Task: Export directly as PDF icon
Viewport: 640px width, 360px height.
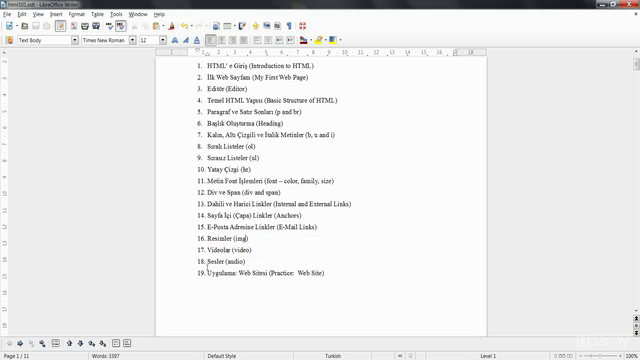Action: click(73, 26)
